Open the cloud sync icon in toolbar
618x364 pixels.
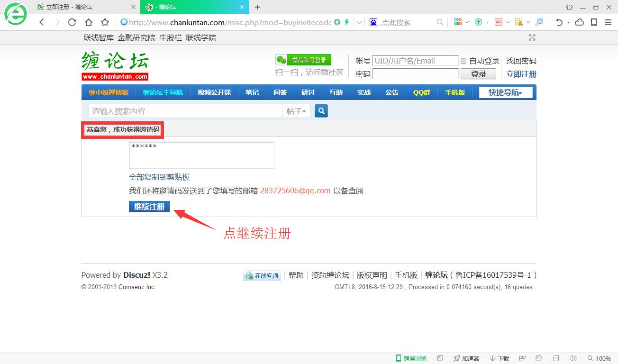click(x=579, y=22)
